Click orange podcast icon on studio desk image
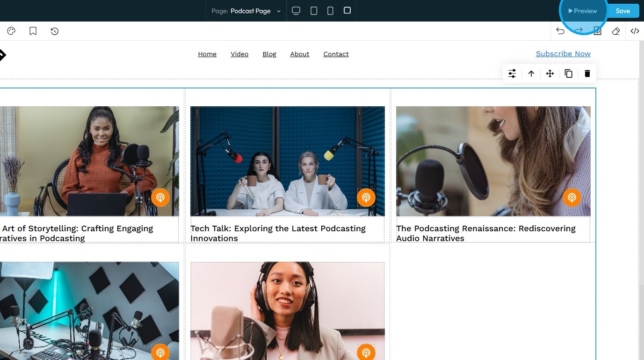This screenshot has width=644, height=360. tap(160, 353)
